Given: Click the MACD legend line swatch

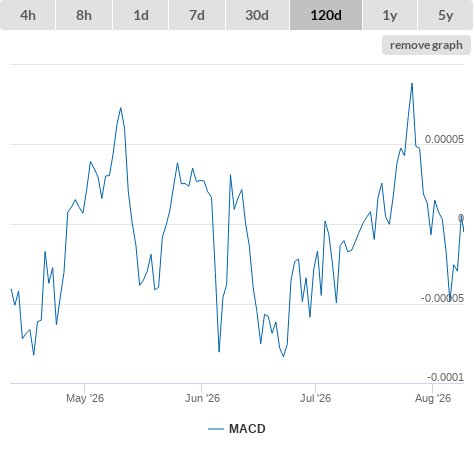Looking at the screenshot, I should pyautogui.click(x=216, y=429).
